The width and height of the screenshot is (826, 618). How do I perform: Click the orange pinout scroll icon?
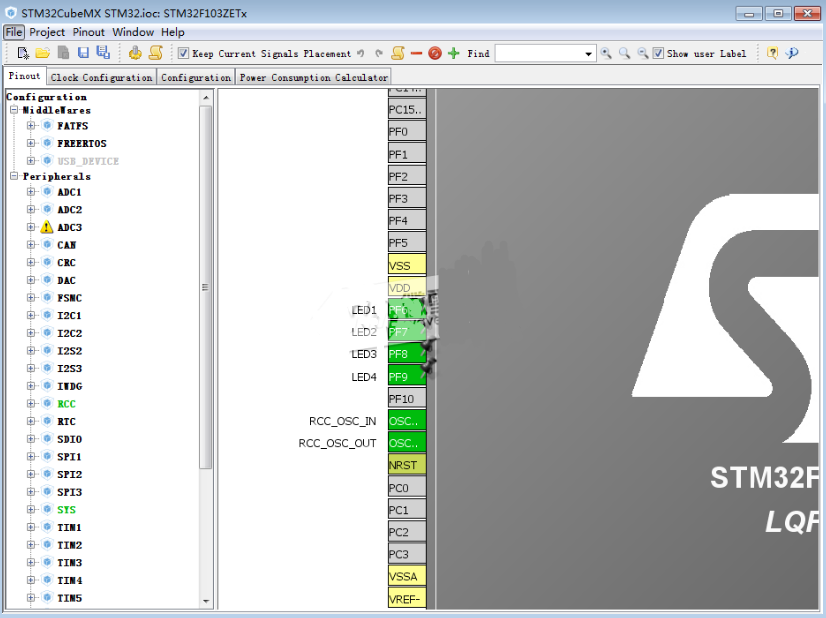398,53
